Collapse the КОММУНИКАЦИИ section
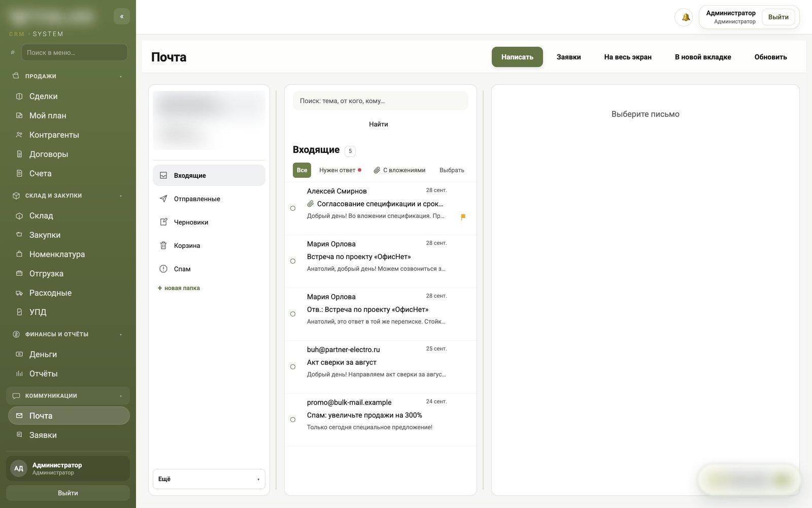 tap(69, 396)
